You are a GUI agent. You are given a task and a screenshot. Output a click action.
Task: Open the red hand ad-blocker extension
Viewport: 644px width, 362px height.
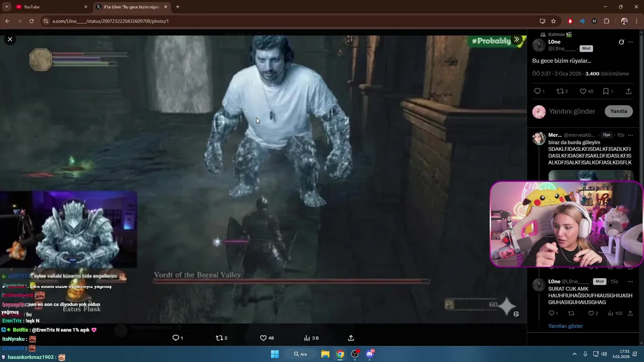click(x=570, y=21)
